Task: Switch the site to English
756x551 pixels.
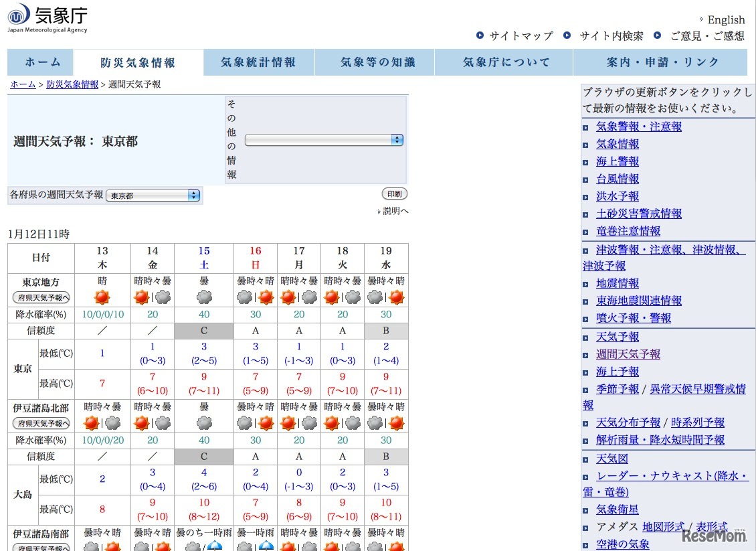Action: pos(725,19)
